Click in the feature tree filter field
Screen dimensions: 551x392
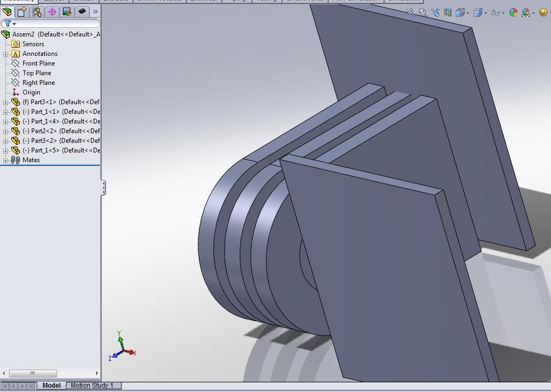(50, 24)
